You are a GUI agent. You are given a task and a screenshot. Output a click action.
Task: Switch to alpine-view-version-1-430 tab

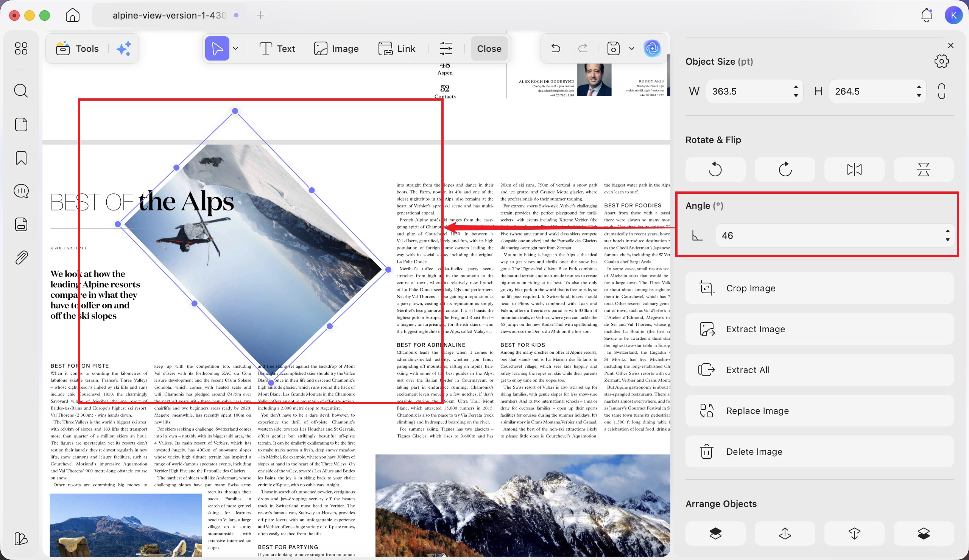pos(169,16)
